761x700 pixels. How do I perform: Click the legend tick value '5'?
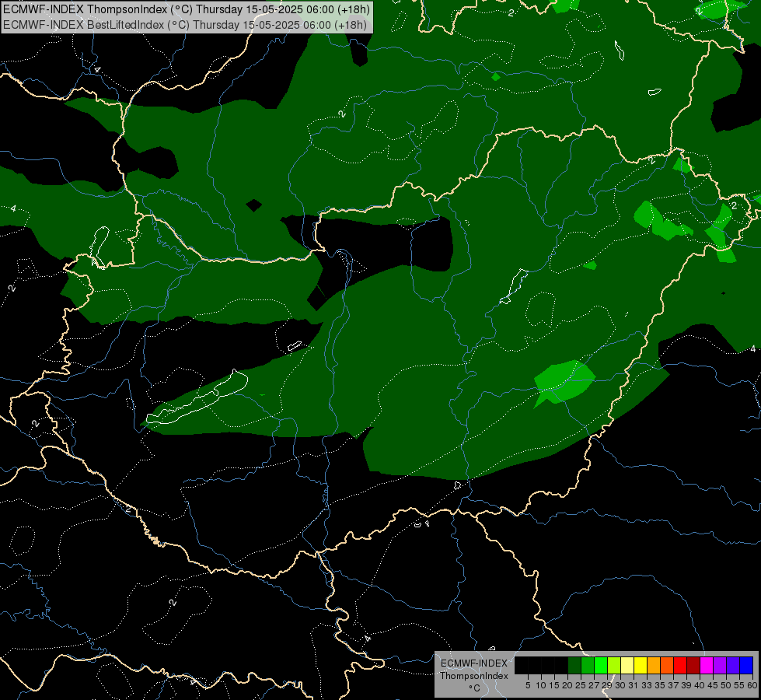[528, 685]
